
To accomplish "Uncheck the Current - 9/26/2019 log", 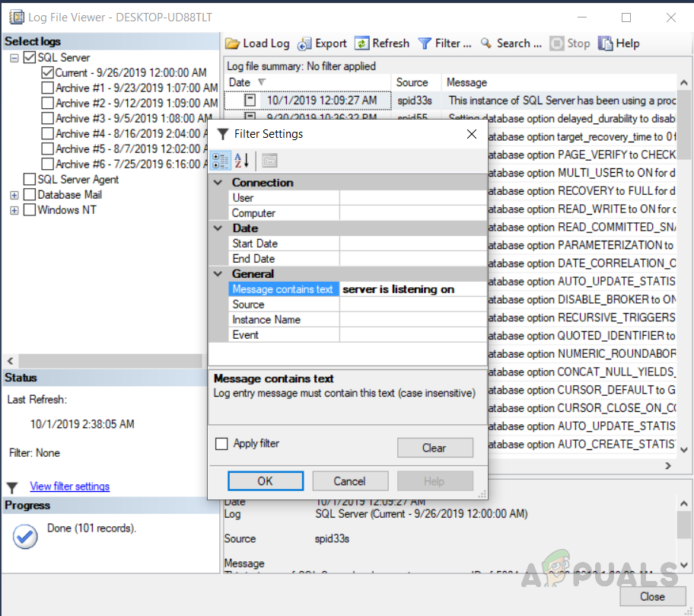I will click(x=47, y=72).
